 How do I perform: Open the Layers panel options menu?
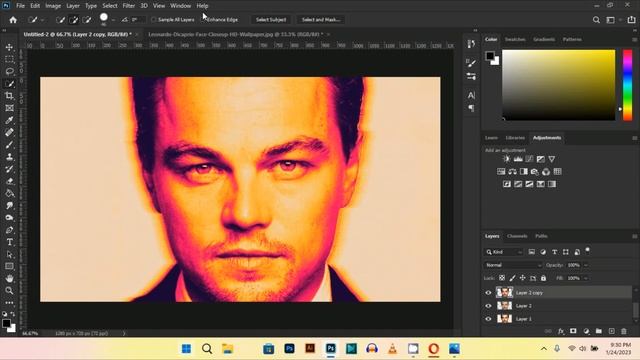634,236
